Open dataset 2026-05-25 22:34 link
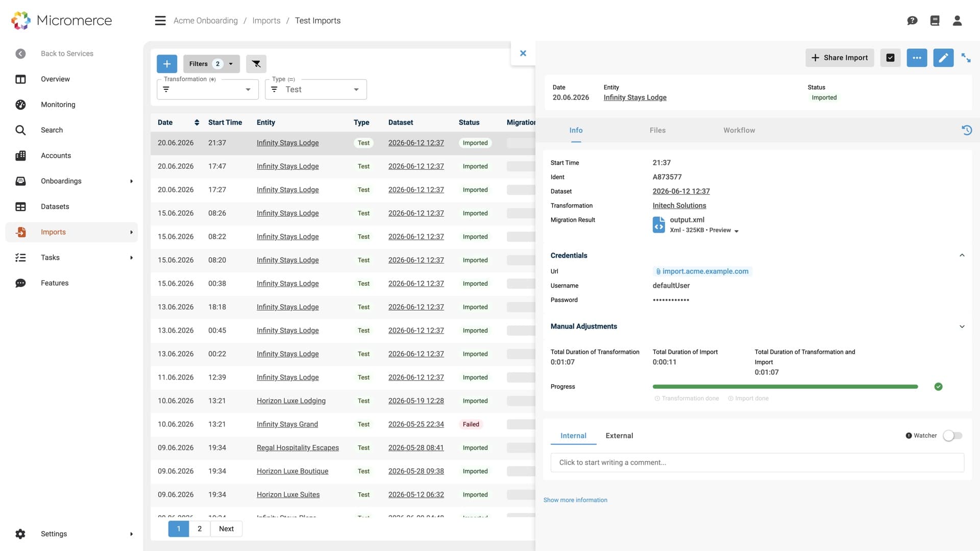Image resolution: width=980 pixels, height=551 pixels. [x=416, y=424]
